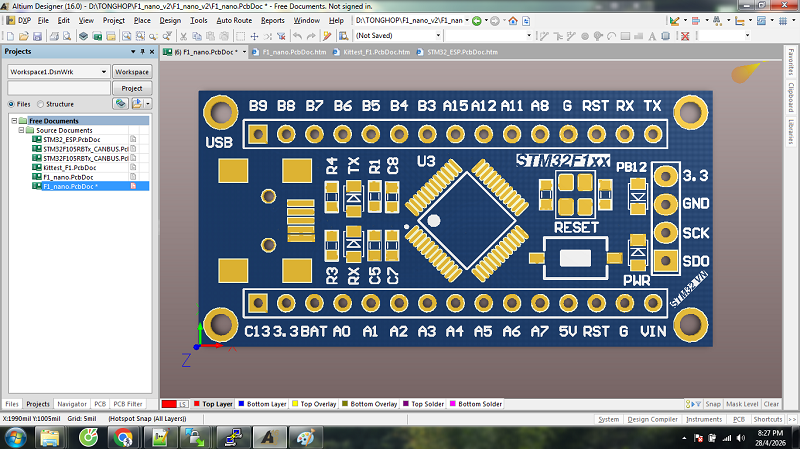Select STM32_ESP.PcbDoc in the project tree

(72, 139)
